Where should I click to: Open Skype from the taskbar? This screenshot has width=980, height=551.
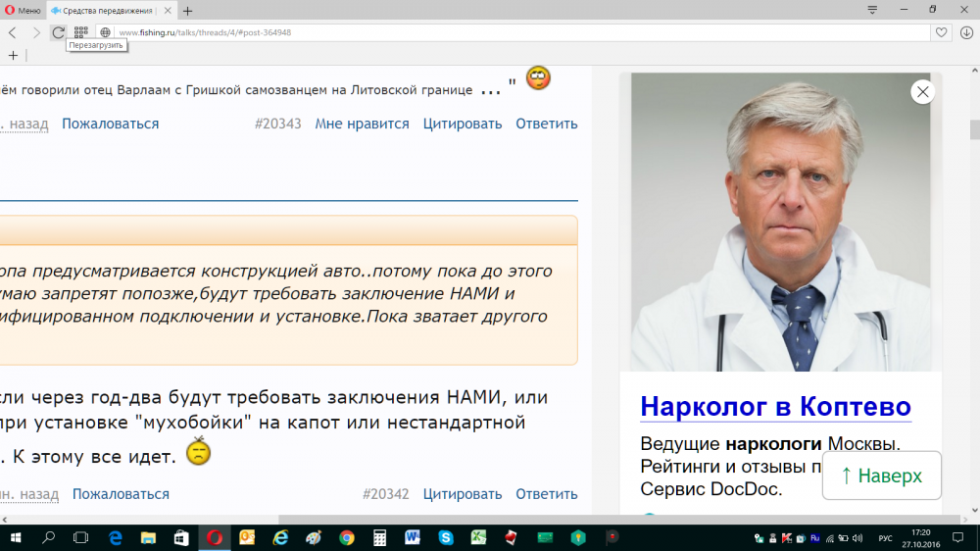pyautogui.click(x=446, y=537)
